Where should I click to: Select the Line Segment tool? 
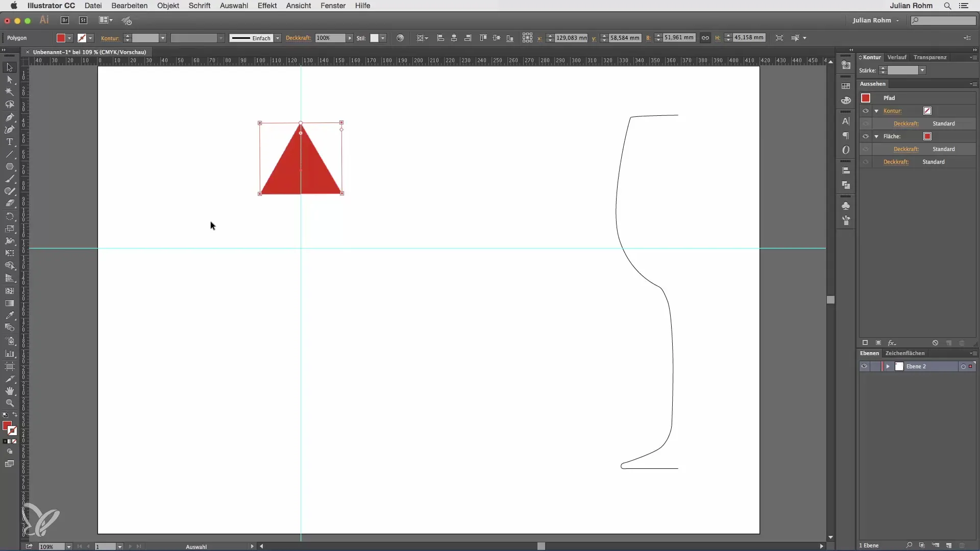point(10,154)
